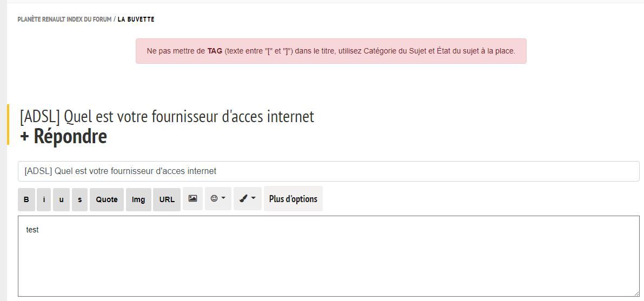Open the smiley emoticon dropdown
Image resolution: width=644 pixels, height=301 pixels.
[218, 198]
